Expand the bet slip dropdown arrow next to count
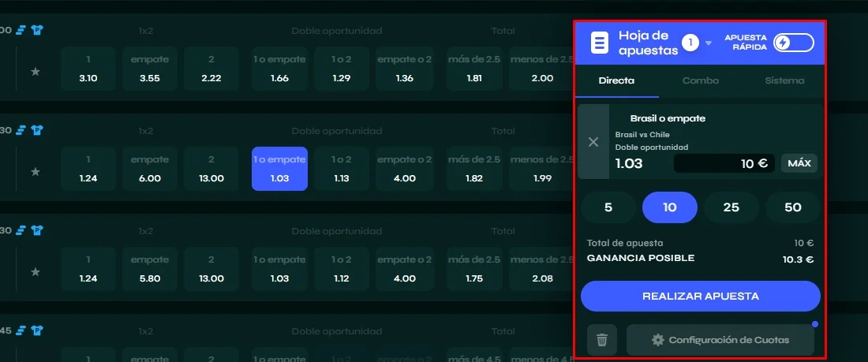This screenshot has width=868, height=362. pyautogui.click(x=708, y=43)
